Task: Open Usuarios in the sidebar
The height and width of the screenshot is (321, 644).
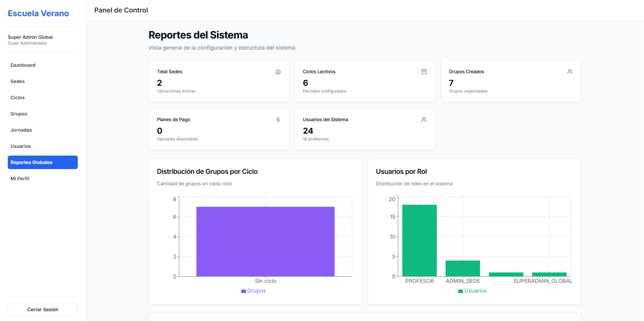Action: (43, 146)
